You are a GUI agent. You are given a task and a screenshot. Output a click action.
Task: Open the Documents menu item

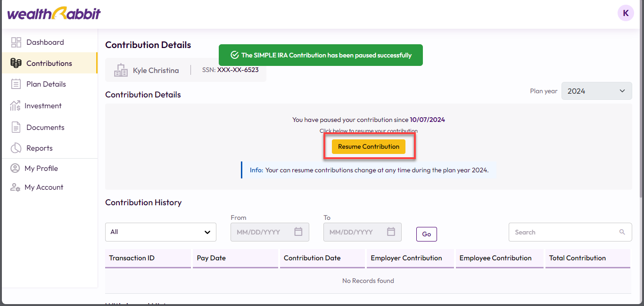coord(45,128)
